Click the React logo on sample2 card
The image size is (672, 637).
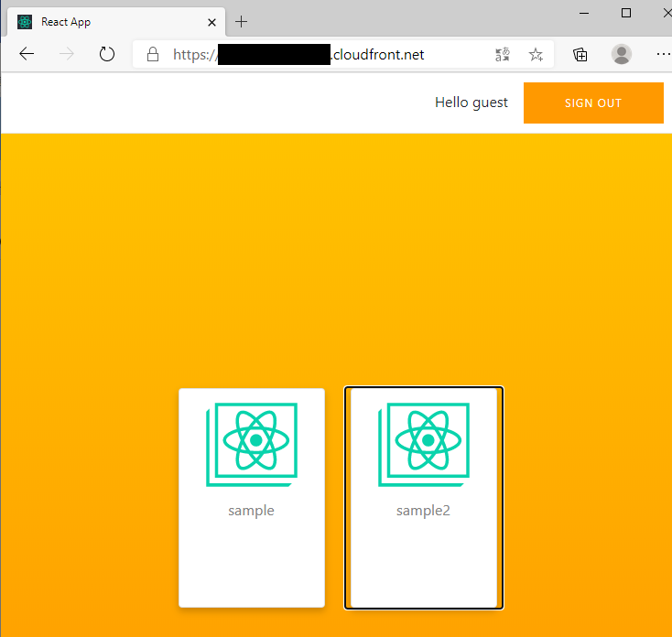424,444
